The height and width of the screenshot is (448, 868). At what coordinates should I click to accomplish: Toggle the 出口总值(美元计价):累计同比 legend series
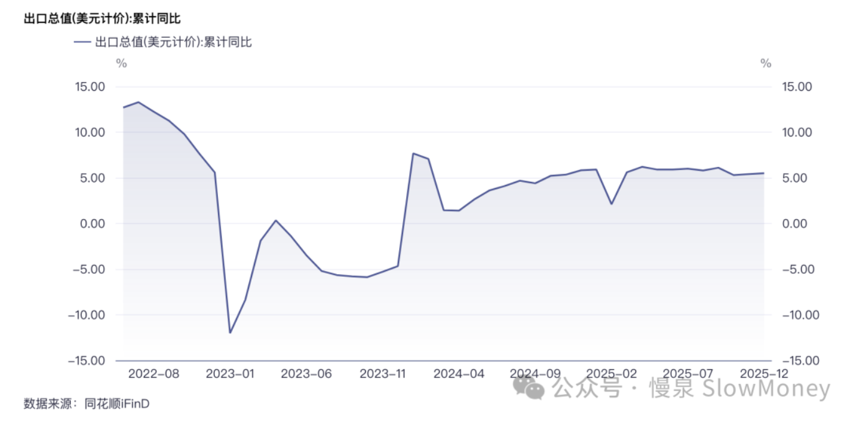tap(163, 42)
